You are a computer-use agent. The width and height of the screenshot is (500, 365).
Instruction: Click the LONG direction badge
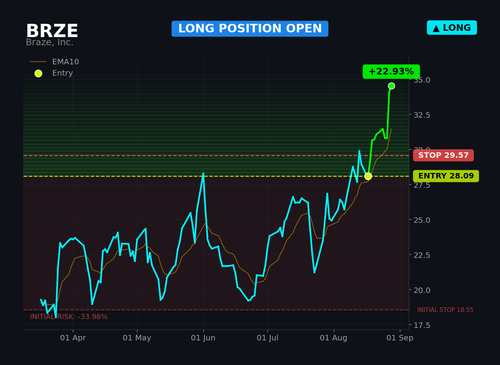pyautogui.click(x=452, y=28)
